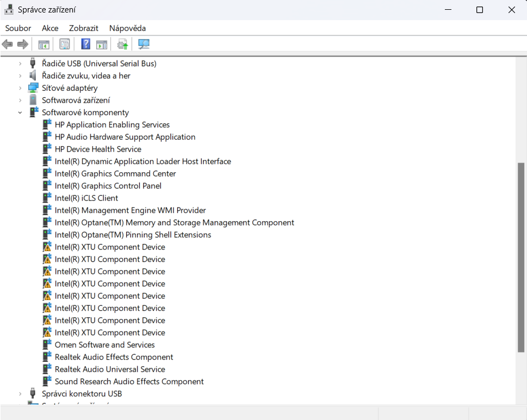This screenshot has width=527, height=420.
Task: Click the icon beside Omen Software and Services
Action: pyautogui.click(x=47, y=344)
